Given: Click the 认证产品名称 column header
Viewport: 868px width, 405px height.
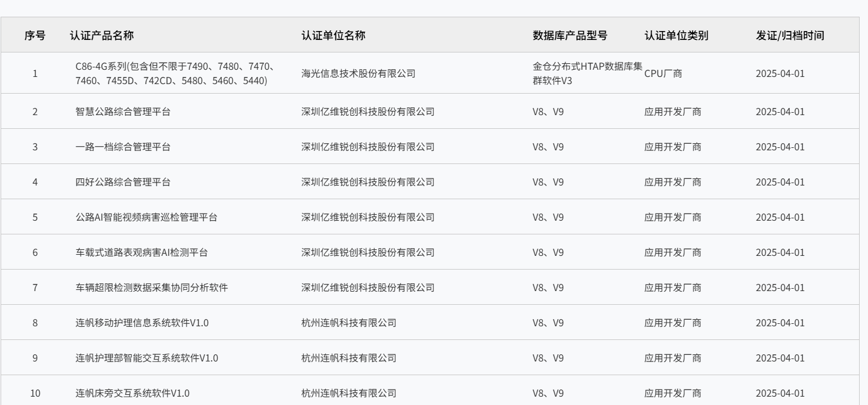Looking at the screenshot, I should click(x=101, y=35).
